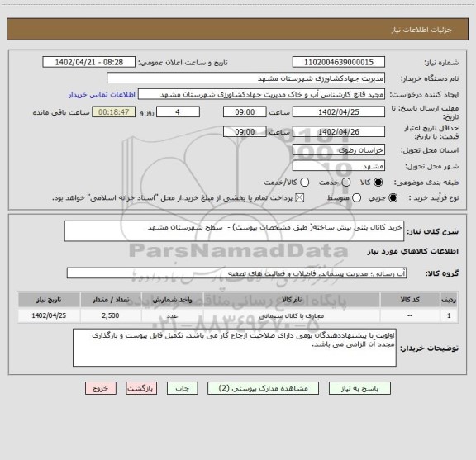Screen dimensions: 476x460
Task: Click the response deadline time 09:00 field
Action: tap(245, 112)
